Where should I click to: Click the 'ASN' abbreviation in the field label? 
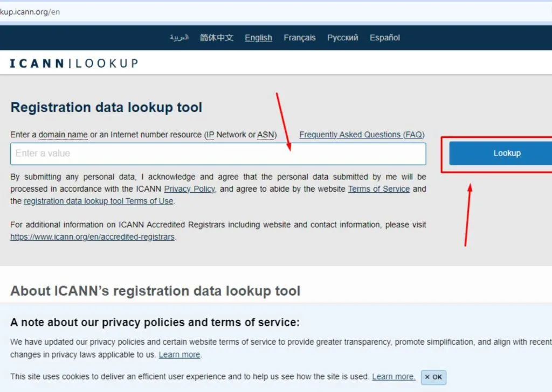coord(265,135)
